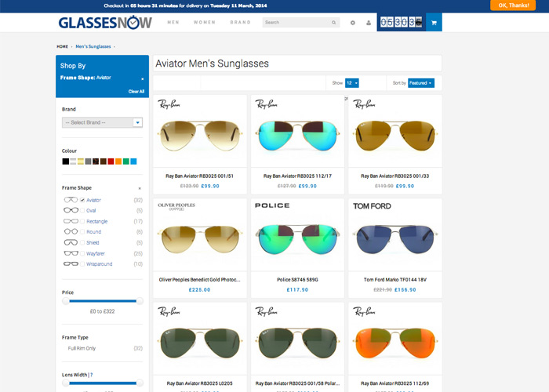Open the orange Ray Ban 112/69 sunglasses image
The height and width of the screenshot is (392, 549).
point(395,343)
